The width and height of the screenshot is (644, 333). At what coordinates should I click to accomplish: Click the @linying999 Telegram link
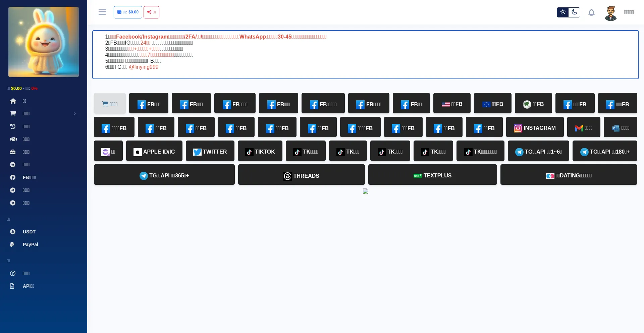click(144, 67)
